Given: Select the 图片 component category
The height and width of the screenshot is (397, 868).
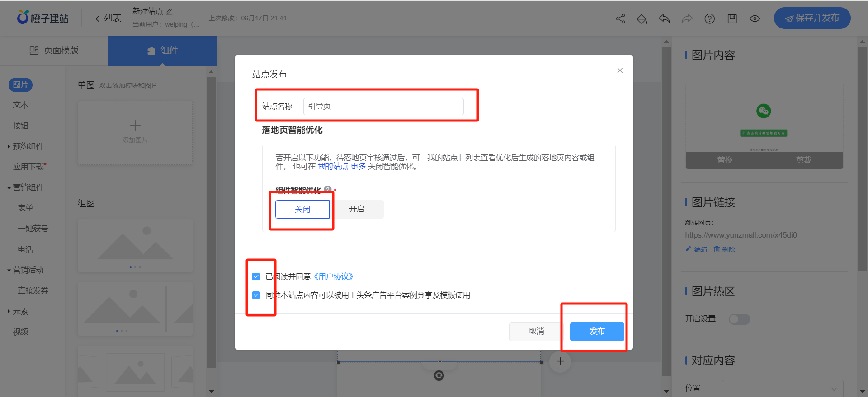Looking at the screenshot, I should click(20, 84).
